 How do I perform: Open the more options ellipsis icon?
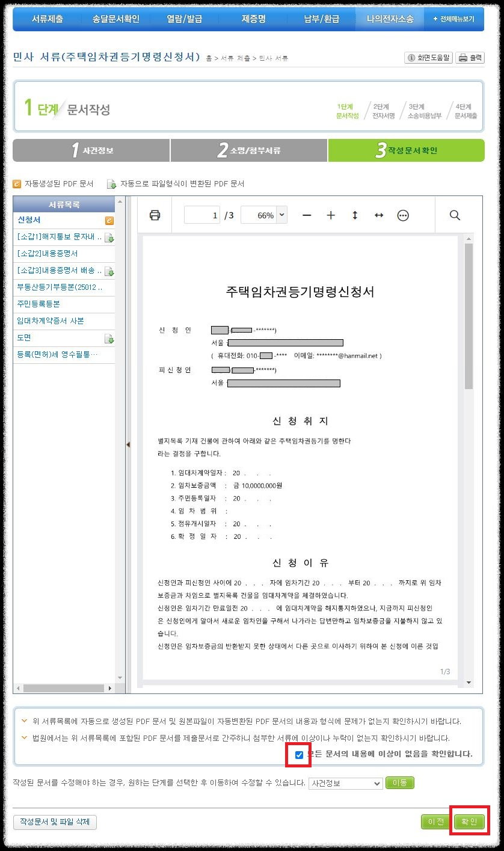tap(403, 215)
